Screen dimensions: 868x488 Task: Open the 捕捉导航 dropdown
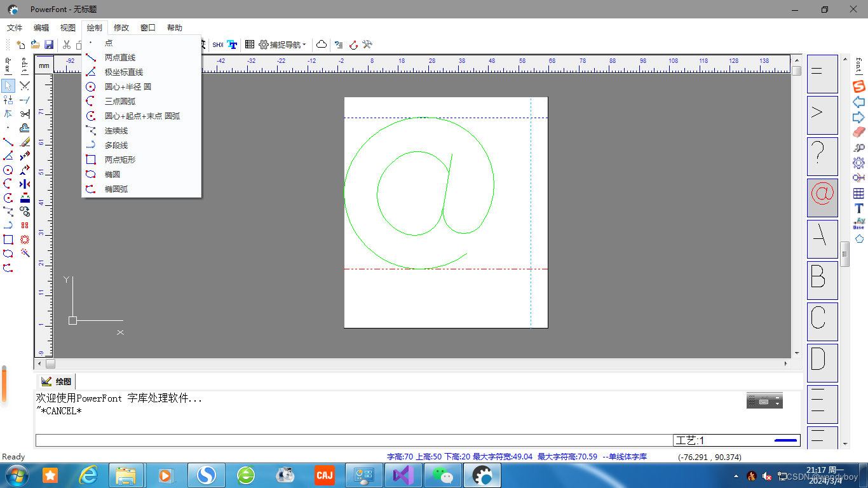(283, 44)
